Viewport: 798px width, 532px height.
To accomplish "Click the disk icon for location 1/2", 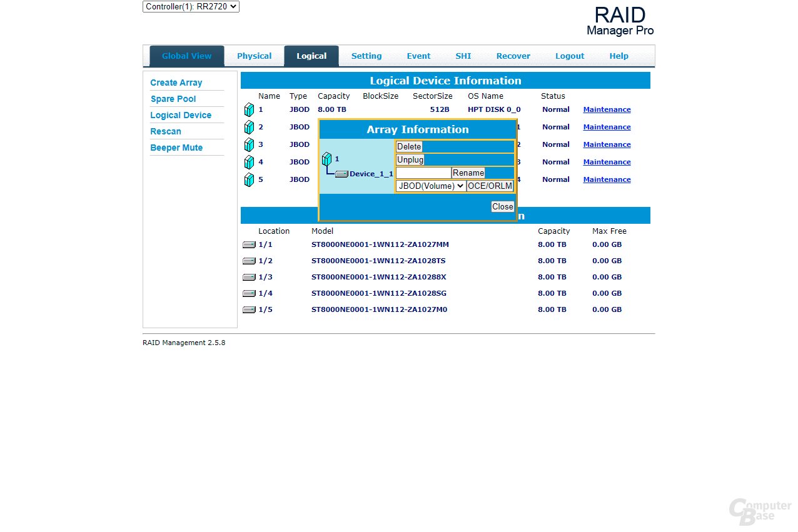I will (249, 261).
